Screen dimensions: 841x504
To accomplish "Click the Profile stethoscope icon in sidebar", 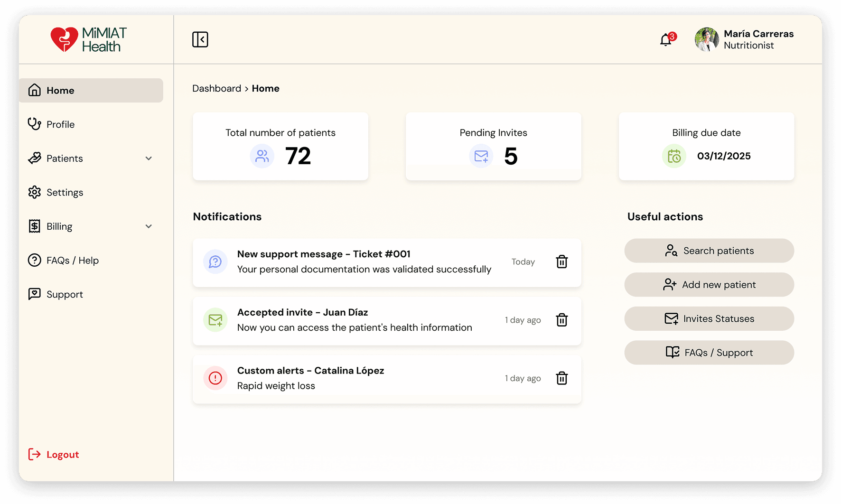I will tap(34, 124).
